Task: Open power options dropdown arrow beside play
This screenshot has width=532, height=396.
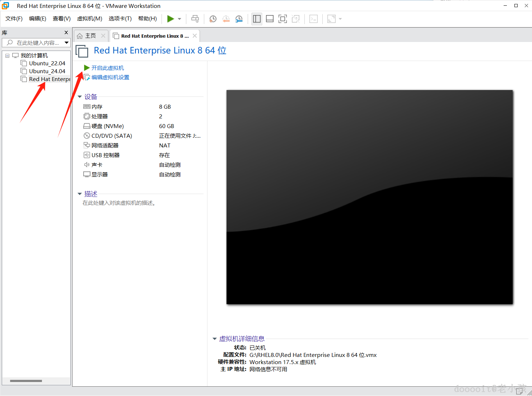Action: 179,19
